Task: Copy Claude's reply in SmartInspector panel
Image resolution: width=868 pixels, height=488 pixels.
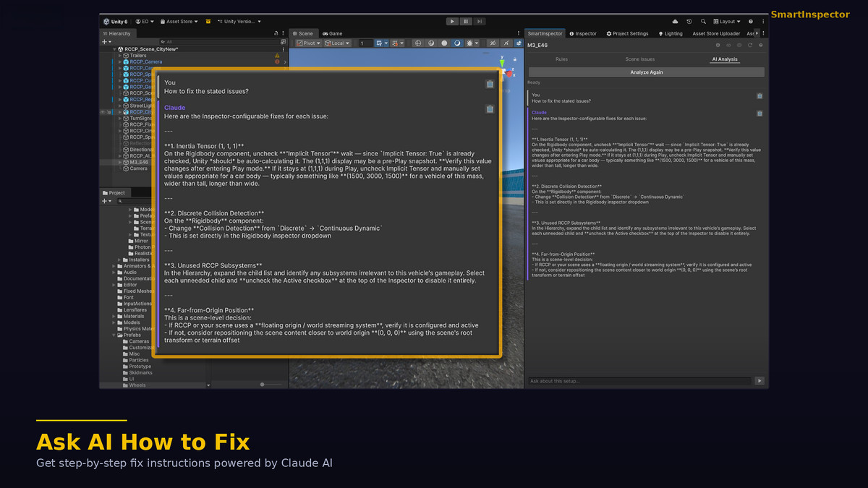Action: point(759,114)
